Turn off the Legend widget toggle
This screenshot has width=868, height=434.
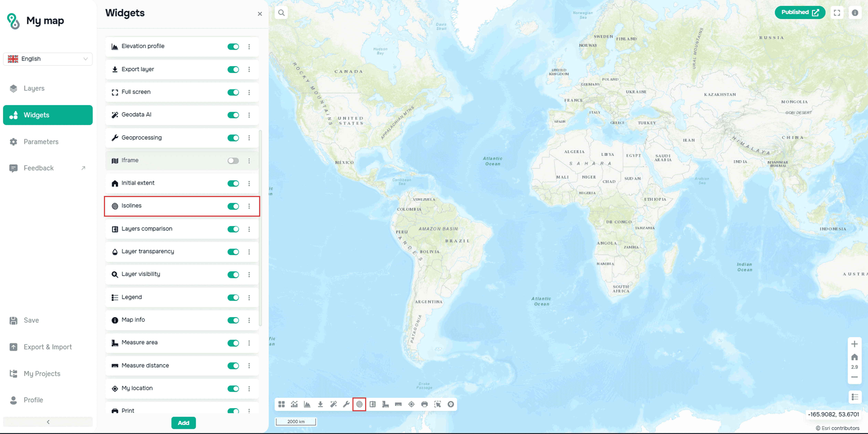click(x=233, y=297)
